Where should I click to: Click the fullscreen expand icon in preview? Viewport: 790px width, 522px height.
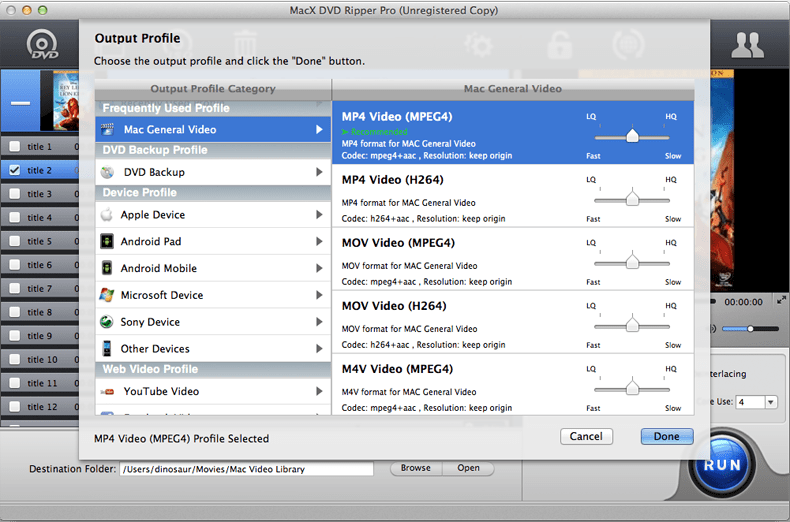tap(781, 300)
